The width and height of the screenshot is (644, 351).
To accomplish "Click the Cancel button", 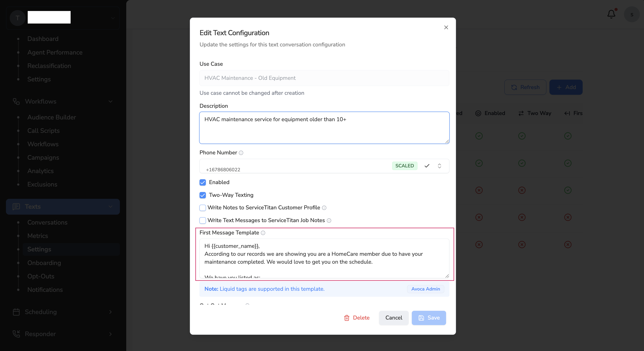I will click(x=393, y=318).
